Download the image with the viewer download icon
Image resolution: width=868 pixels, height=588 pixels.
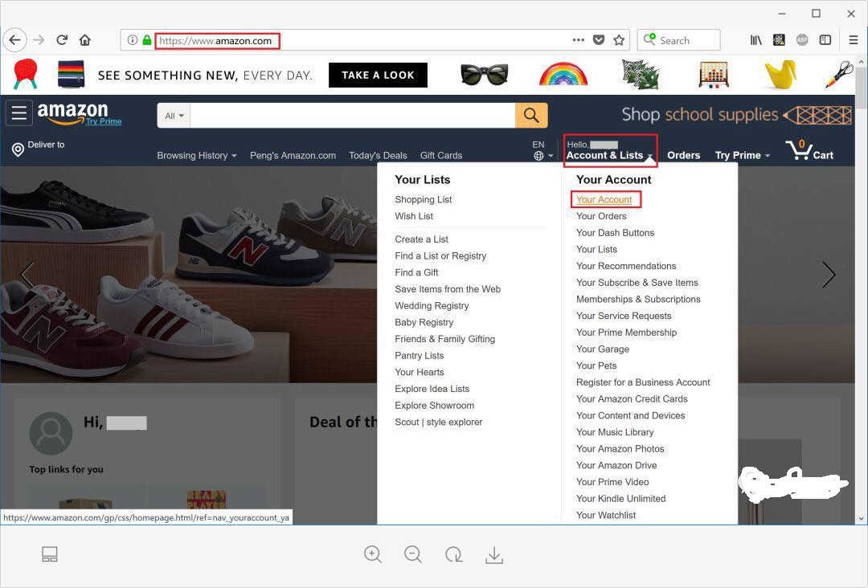(494, 555)
